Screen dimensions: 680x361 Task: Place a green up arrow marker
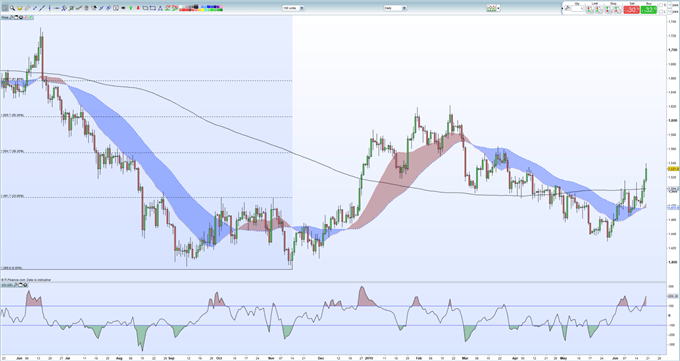pos(131,8)
